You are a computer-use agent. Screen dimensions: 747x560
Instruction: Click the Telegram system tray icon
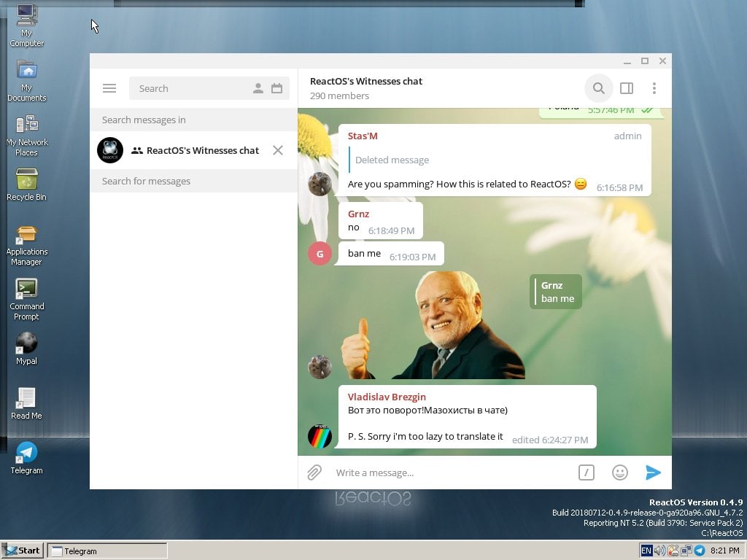coord(700,551)
